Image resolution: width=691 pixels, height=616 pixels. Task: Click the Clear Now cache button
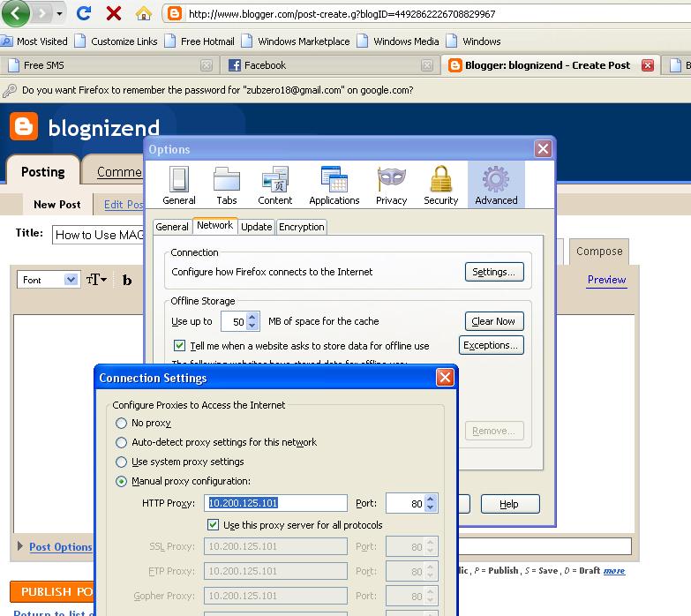(494, 321)
